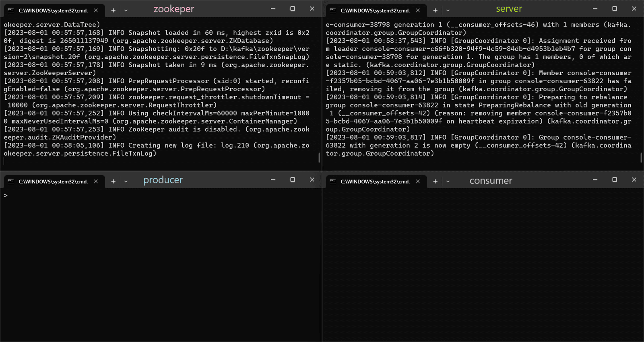Expand profile dropdown in server window

click(448, 10)
